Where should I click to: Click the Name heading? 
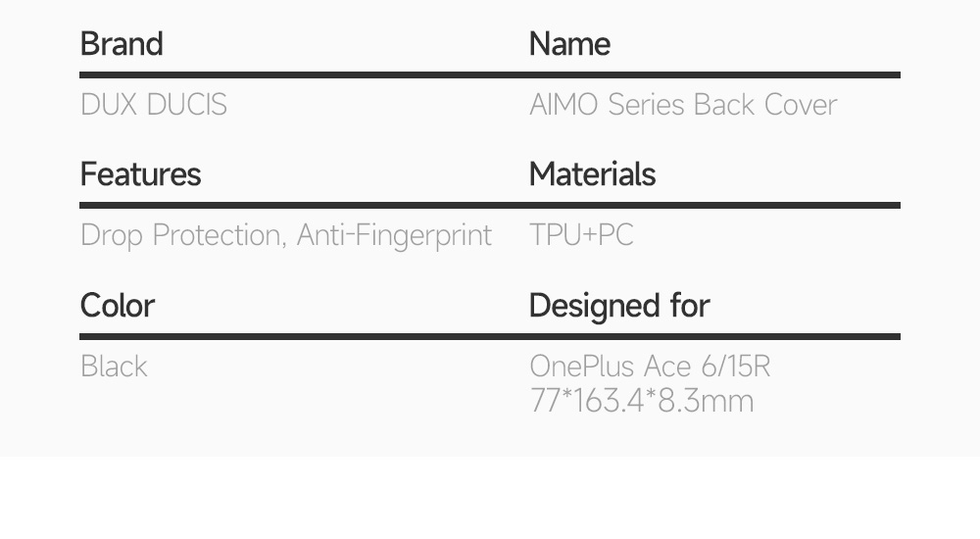coord(569,44)
